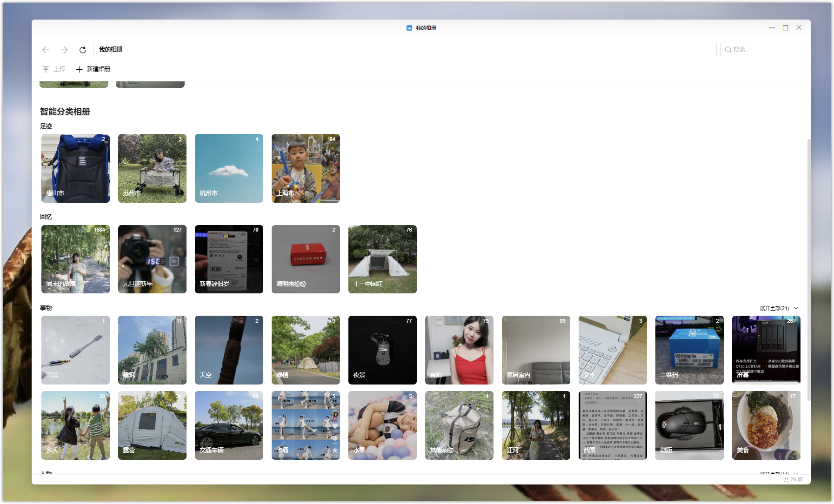834x504 pixels.
Task: Open the 夜景 category album
Action: 382,350
